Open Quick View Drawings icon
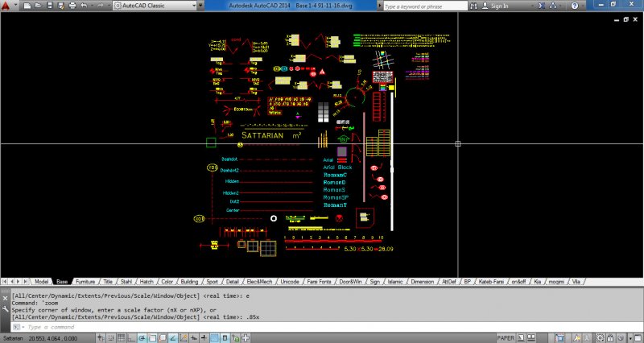This screenshot has height=343, width=644. click(531, 338)
